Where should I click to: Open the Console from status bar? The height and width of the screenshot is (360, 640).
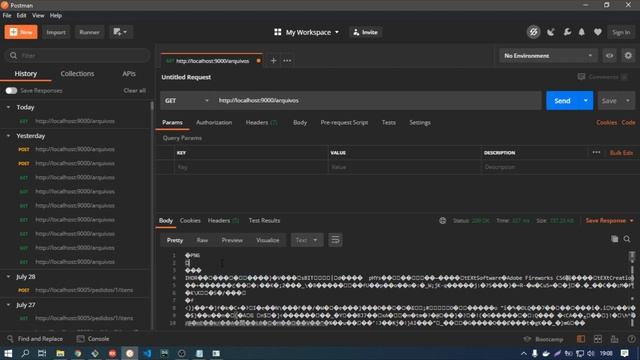click(x=93, y=339)
